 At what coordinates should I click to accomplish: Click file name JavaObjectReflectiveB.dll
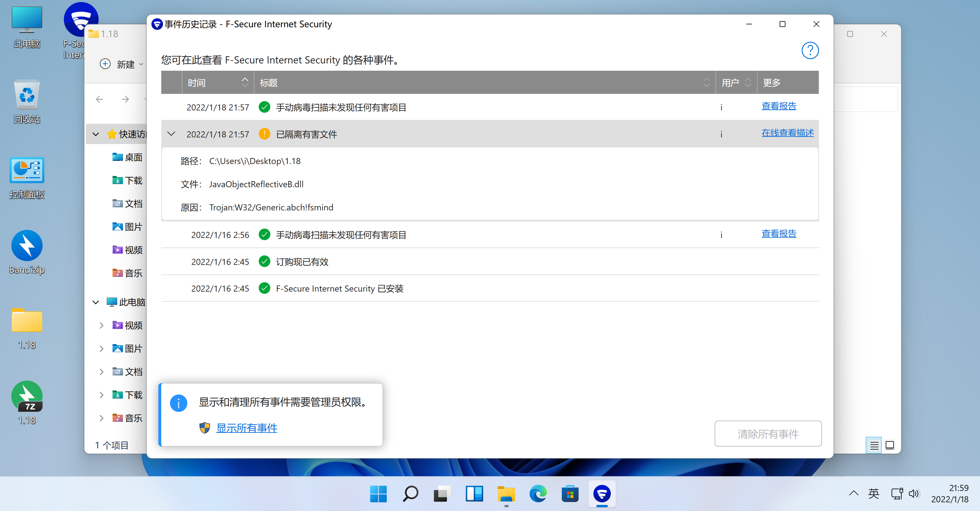coord(256,184)
